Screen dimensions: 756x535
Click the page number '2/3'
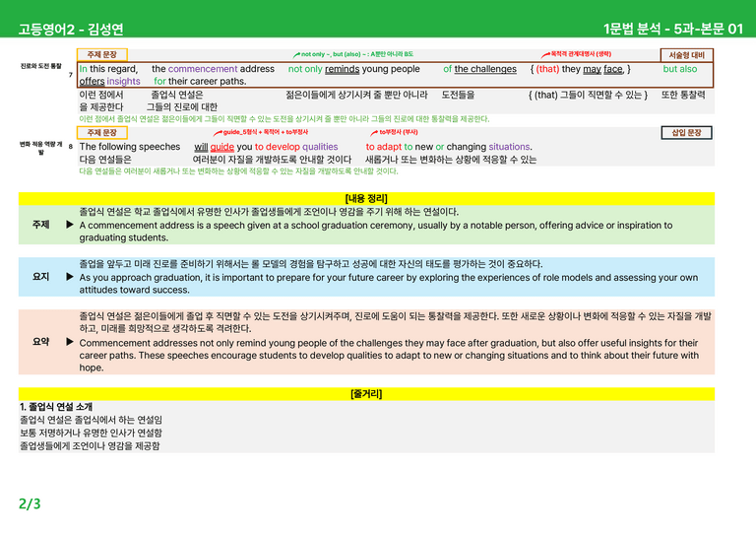click(30, 503)
